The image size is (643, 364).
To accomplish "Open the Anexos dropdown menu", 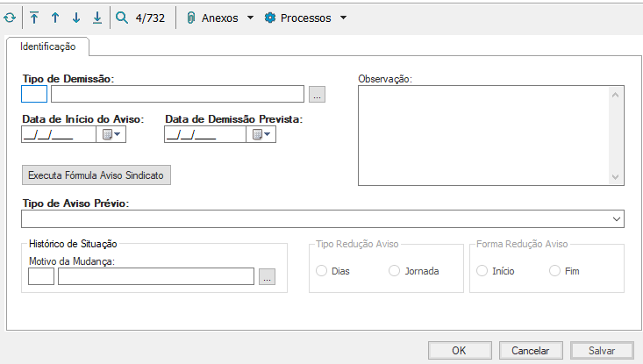I will pos(219,18).
